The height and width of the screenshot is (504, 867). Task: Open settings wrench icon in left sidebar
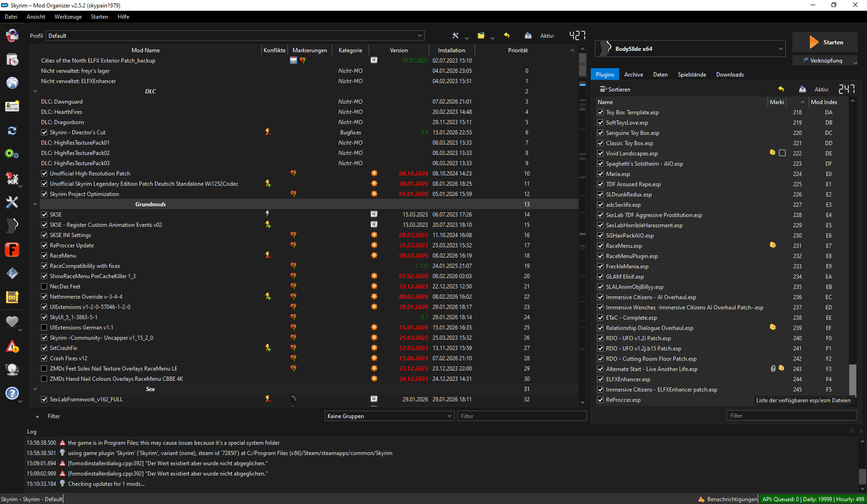pos(12,202)
